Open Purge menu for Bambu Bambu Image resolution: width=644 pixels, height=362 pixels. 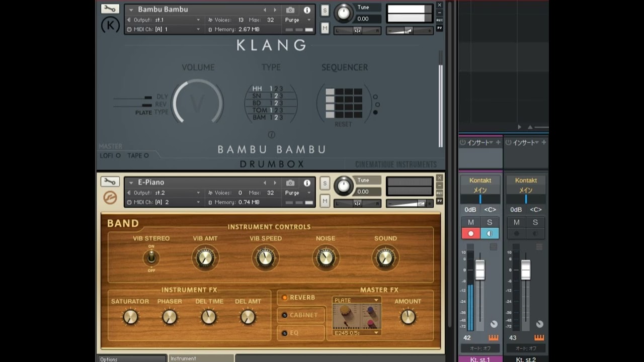pyautogui.click(x=297, y=20)
